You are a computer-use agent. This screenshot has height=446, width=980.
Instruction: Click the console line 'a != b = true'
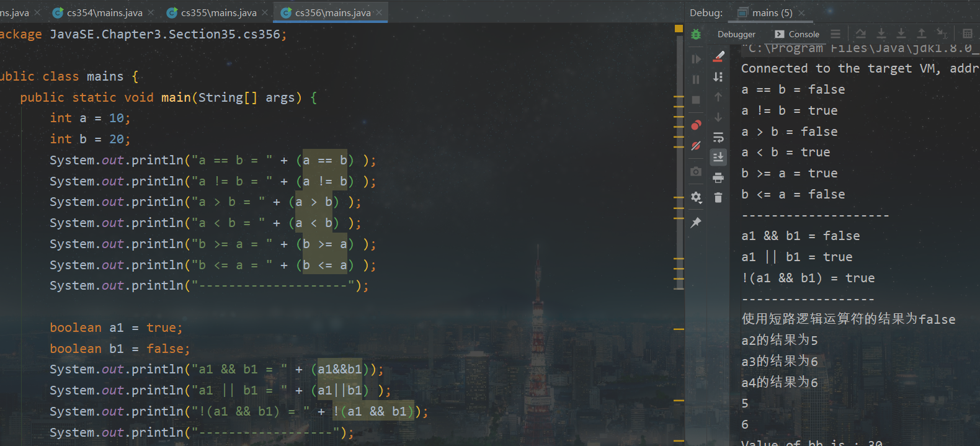click(x=790, y=110)
